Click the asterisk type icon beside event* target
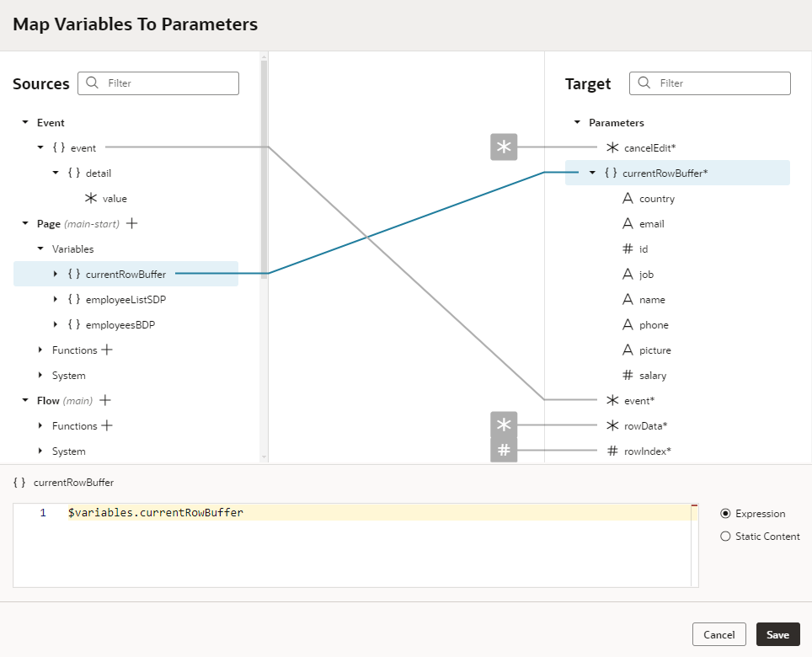 (612, 400)
